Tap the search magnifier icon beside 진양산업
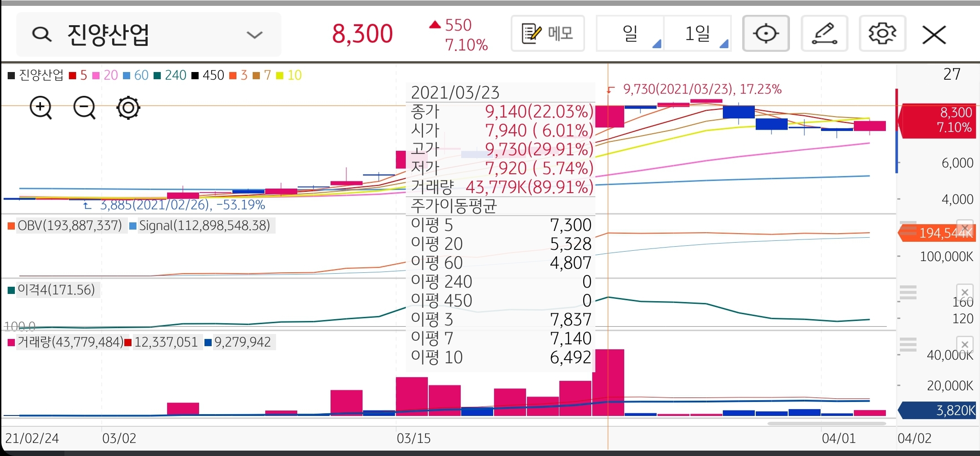 tap(42, 34)
